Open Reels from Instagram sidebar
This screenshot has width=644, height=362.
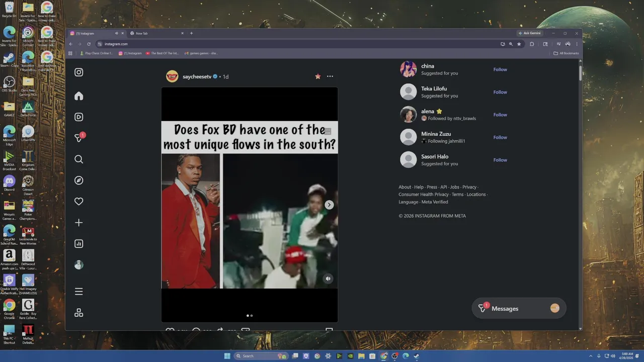click(78, 117)
